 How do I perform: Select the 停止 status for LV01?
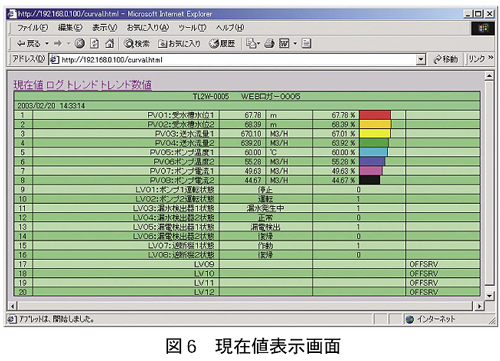[265, 190]
